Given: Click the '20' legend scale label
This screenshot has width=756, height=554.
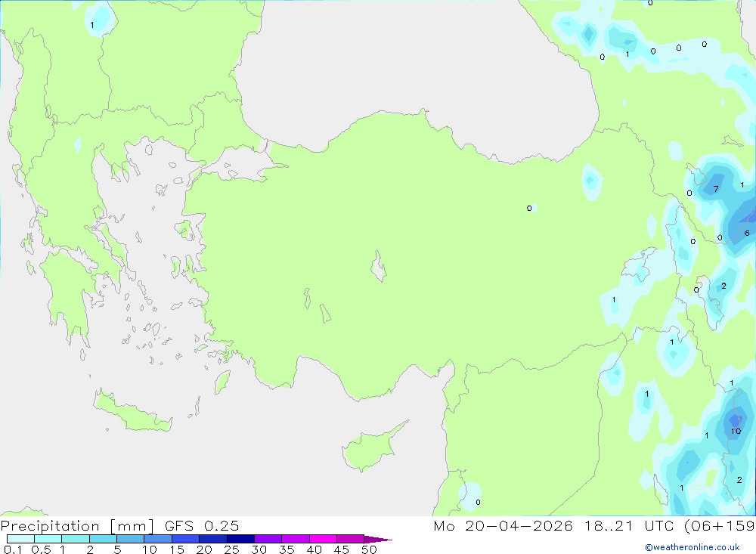Looking at the screenshot, I should 204,549.
